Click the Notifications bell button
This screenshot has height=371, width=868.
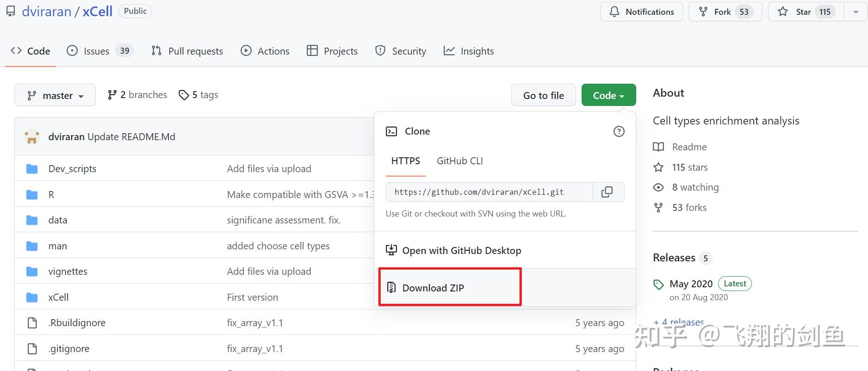pos(641,12)
